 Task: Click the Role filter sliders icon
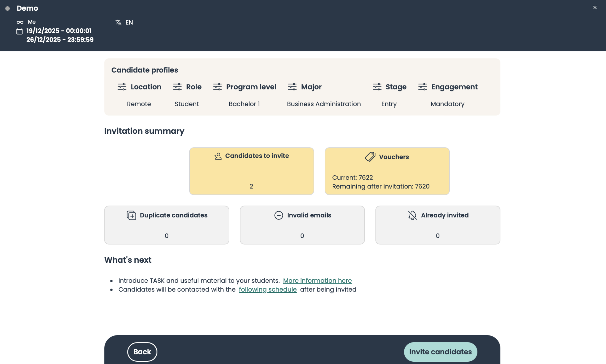177,87
